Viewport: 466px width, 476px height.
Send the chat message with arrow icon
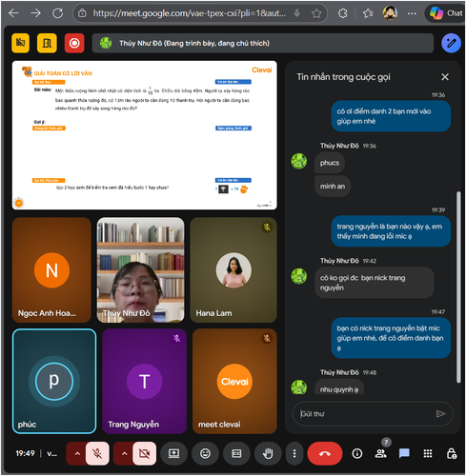pyautogui.click(x=440, y=414)
